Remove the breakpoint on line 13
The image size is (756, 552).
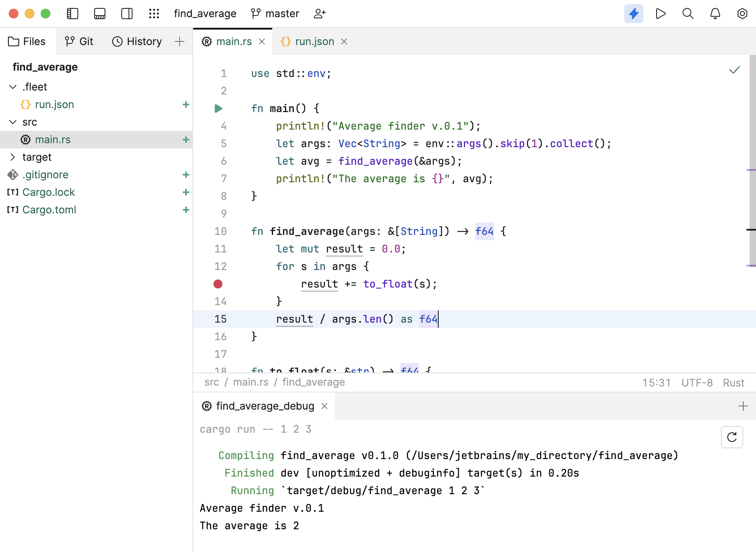click(218, 284)
